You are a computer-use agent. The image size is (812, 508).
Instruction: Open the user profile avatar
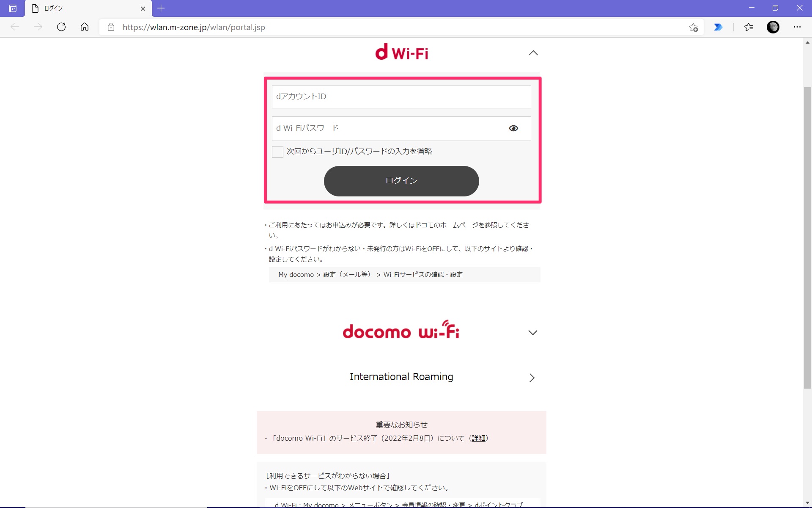click(x=773, y=27)
